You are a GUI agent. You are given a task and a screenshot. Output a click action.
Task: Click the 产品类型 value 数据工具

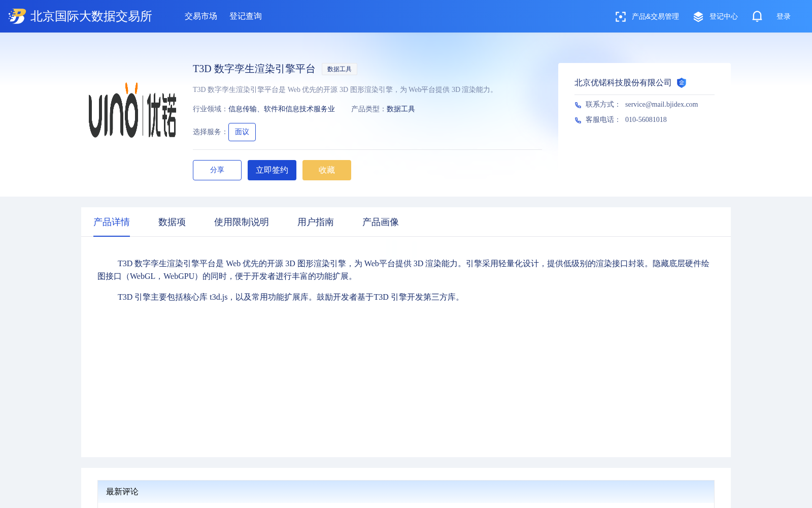point(401,109)
